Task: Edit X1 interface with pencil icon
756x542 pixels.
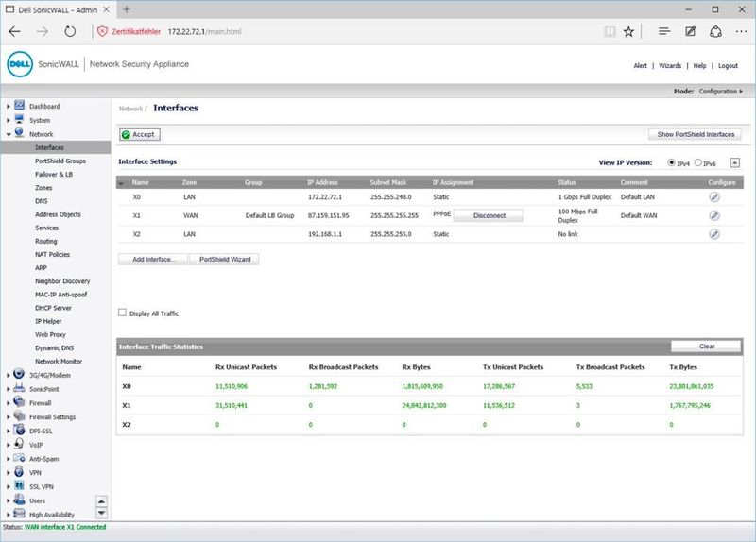Action: click(714, 215)
